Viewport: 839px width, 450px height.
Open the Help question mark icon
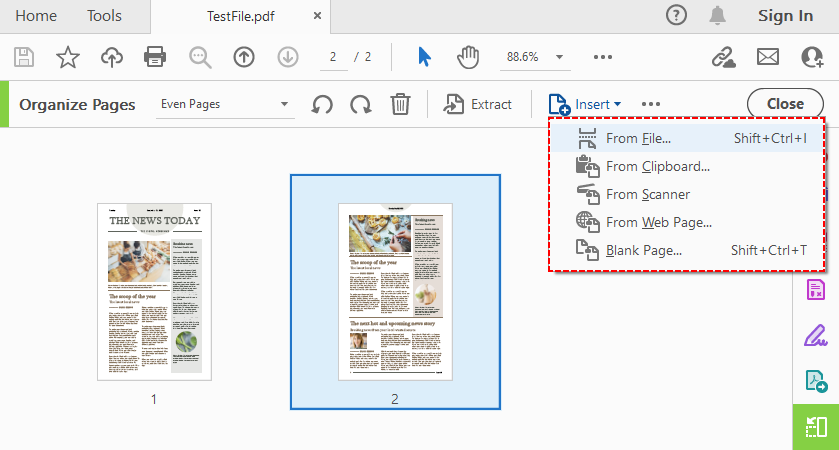click(676, 16)
